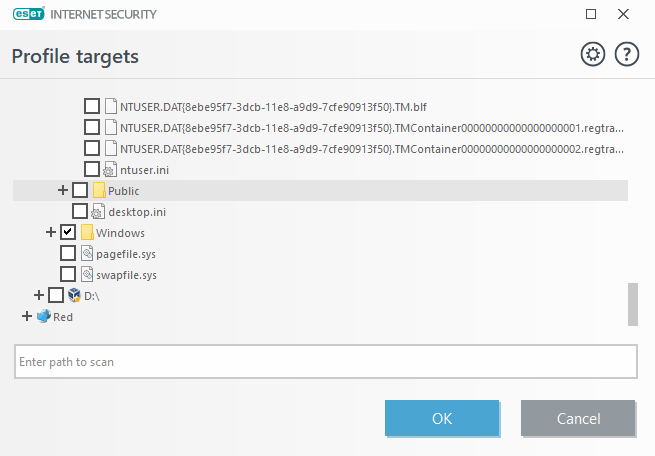Screen dimensions: 655x456
Task: Click the Windows folder icon
Action: point(87,232)
